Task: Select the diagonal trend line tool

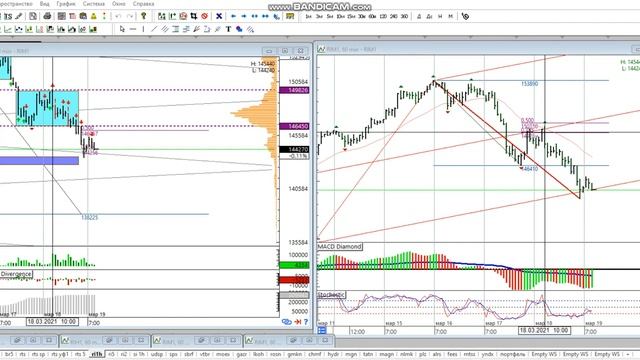Action: coord(154,29)
